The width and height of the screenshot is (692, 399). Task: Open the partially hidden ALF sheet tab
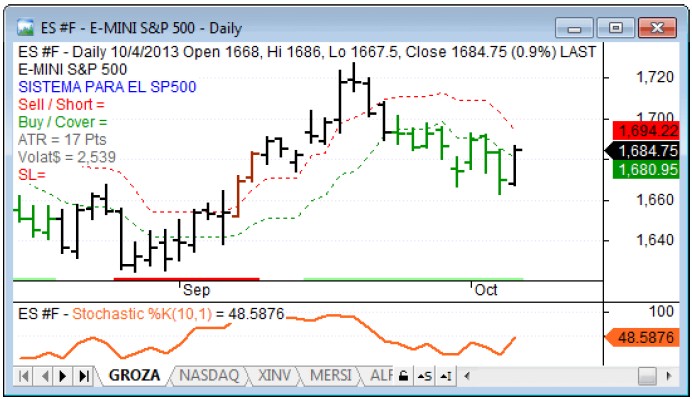[x=380, y=376]
